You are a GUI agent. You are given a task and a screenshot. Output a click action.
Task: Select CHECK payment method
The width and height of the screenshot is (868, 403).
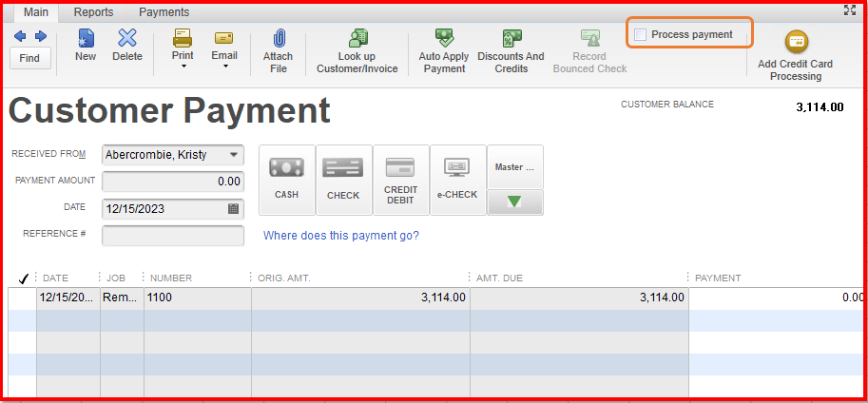[x=344, y=180]
